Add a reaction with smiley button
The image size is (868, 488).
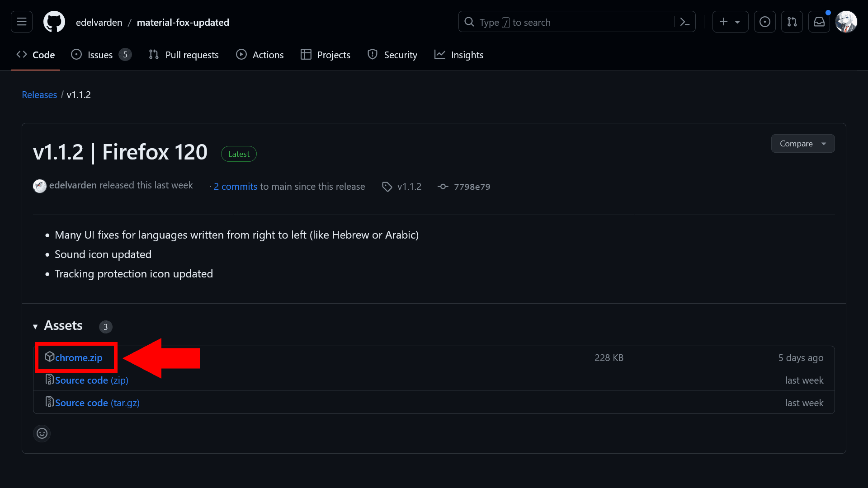42,433
